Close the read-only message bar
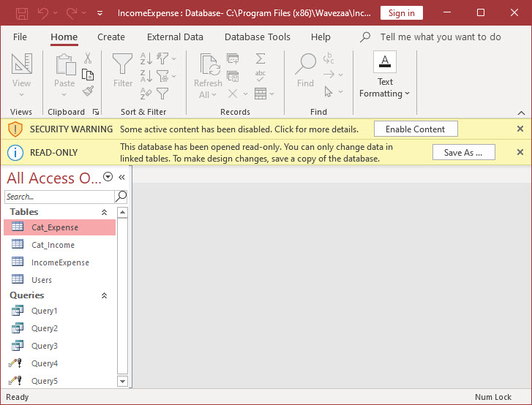This screenshot has width=532, height=405. (x=520, y=152)
